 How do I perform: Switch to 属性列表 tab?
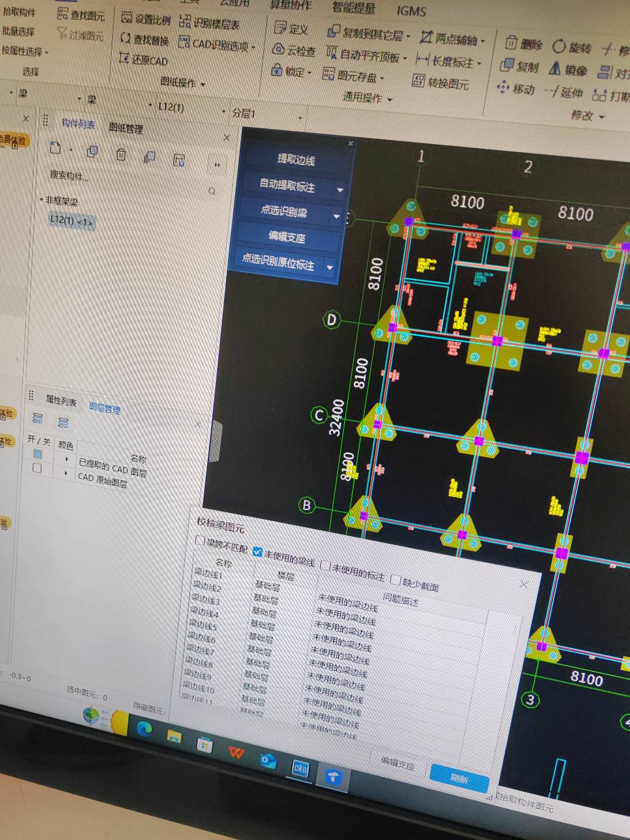(61, 401)
